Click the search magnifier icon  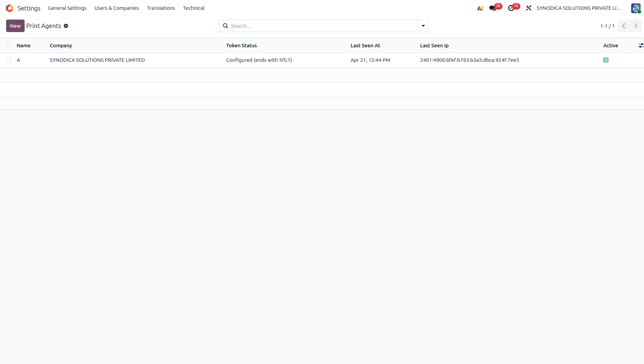[x=226, y=26]
